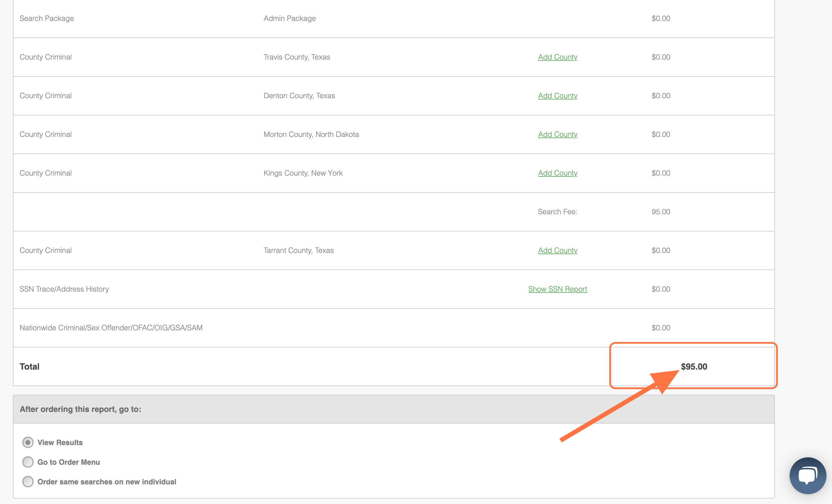Viewport: 832px width, 504px height.
Task: Click the 95.00 search fee value
Action: pos(661,211)
